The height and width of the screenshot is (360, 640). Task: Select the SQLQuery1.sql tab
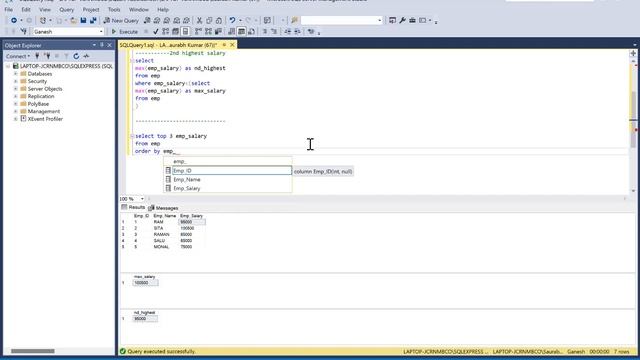(168, 45)
